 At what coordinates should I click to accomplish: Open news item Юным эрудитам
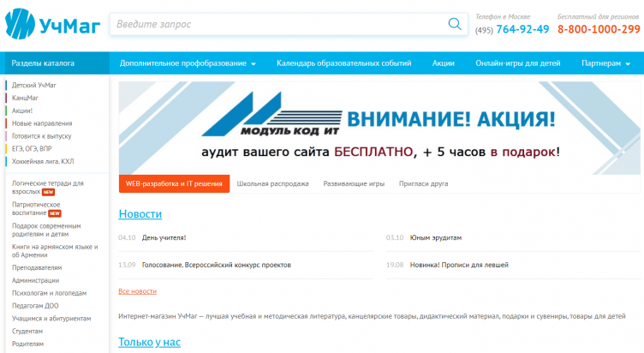(436, 237)
